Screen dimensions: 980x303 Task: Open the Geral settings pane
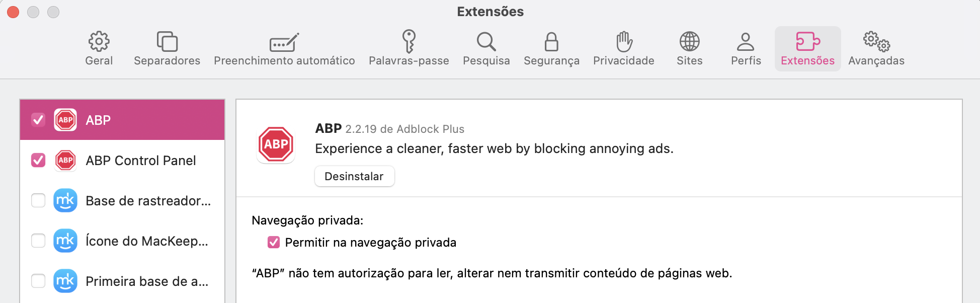pyautogui.click(x=99, y=48)
